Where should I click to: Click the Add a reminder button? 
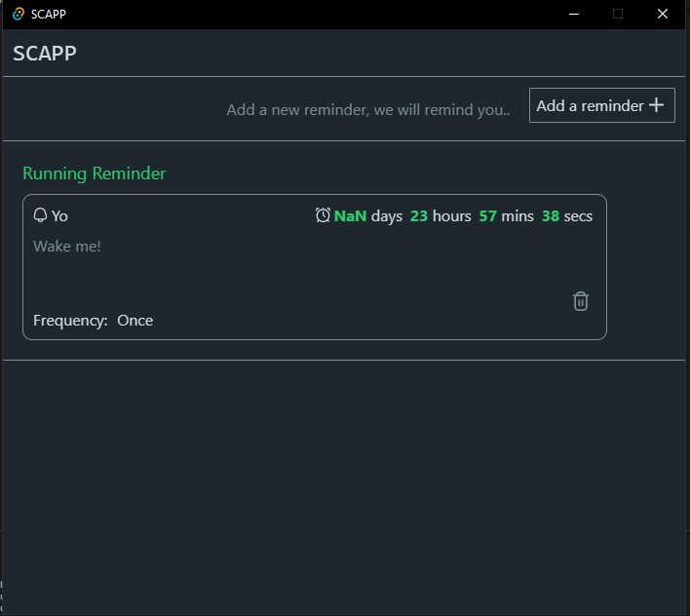[601, 105]
